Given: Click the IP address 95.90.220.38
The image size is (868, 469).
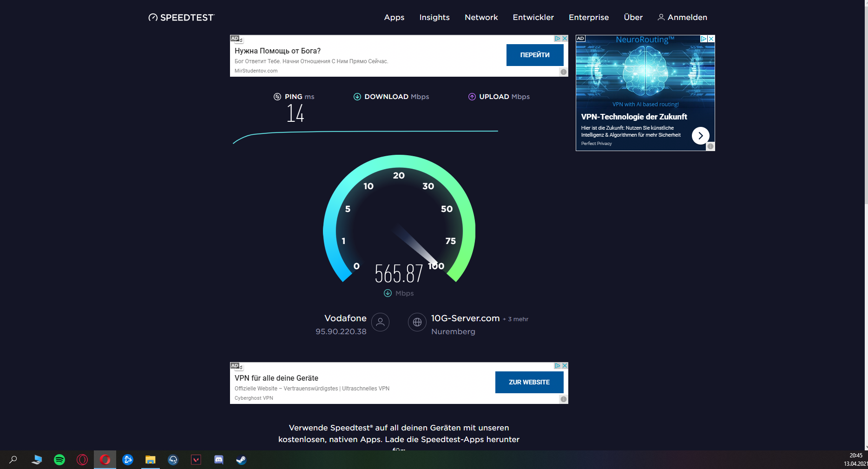Looking at the screenshot, I should coord(341,331).
